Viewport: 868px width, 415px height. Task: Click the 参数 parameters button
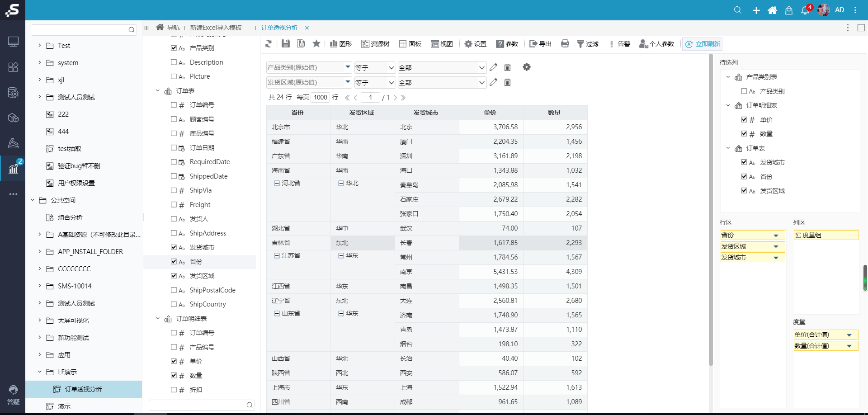coord(507,44)
